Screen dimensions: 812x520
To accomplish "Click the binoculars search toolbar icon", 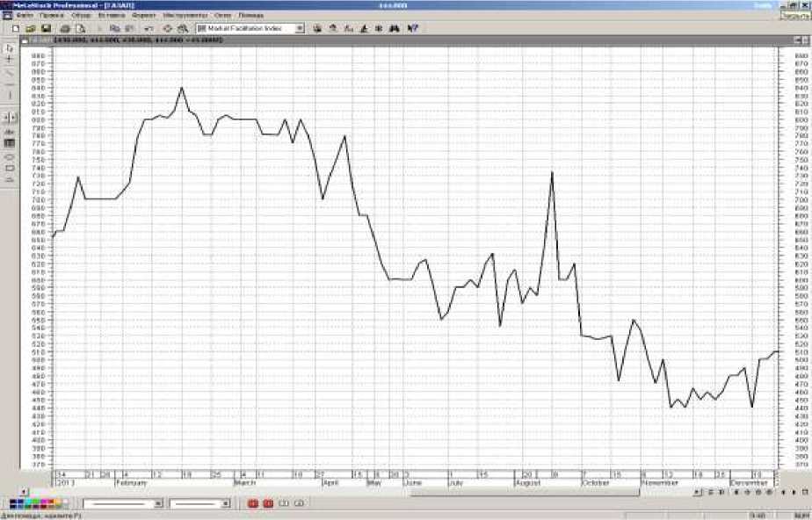I will pyautogui.click(x=395, y=28).
